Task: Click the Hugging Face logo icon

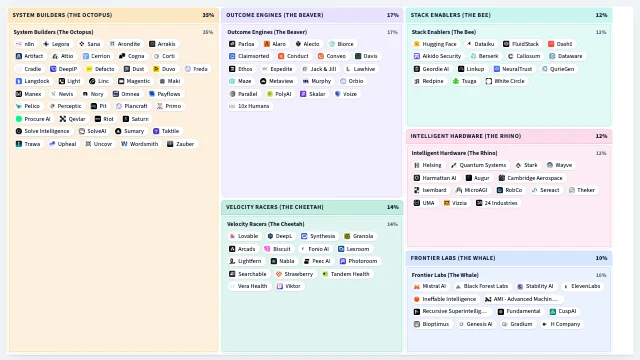Action: pos(417,44)
